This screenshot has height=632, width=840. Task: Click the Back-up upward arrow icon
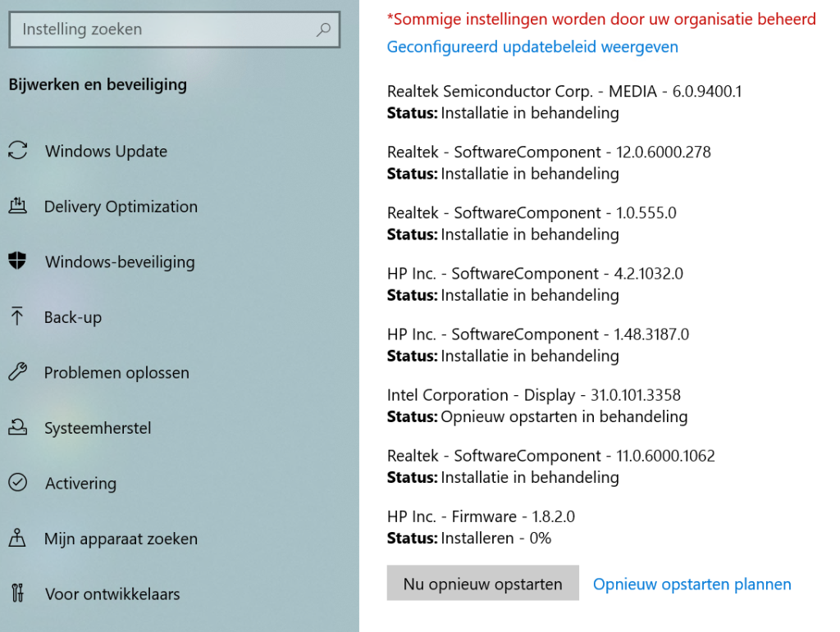(17, 316)
